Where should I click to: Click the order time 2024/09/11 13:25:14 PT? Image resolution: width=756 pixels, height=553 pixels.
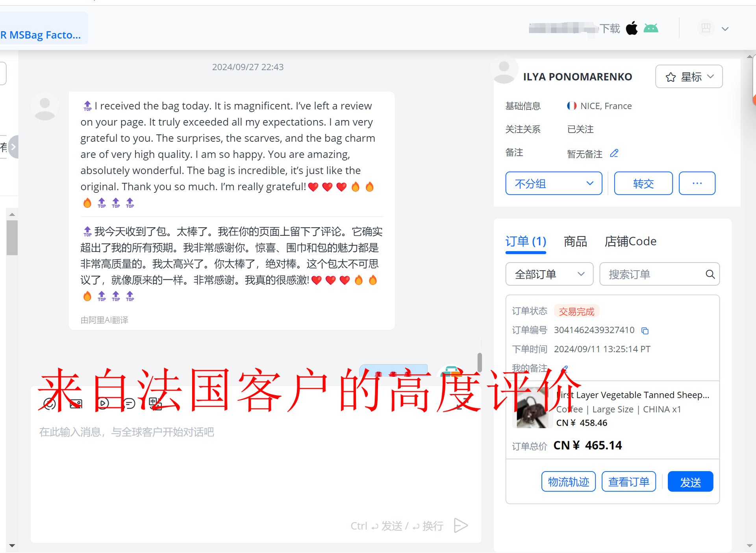tap(602, 349)
